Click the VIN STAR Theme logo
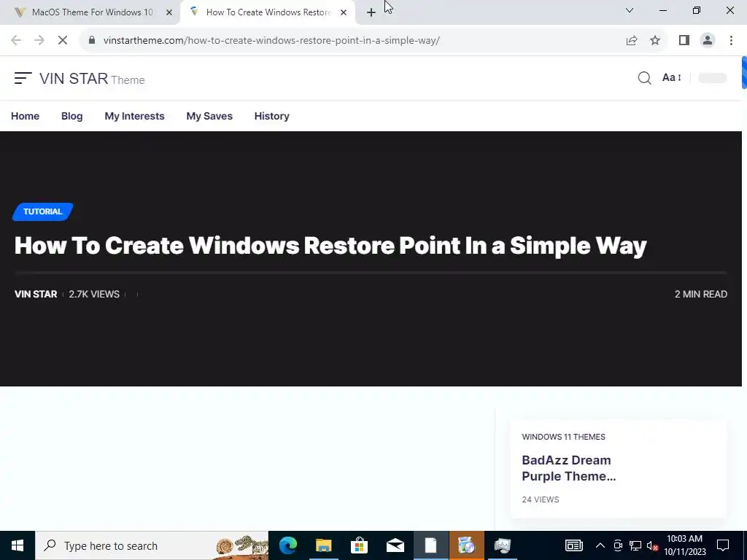This screenshot has height=560, width=747. click(92, 79)
